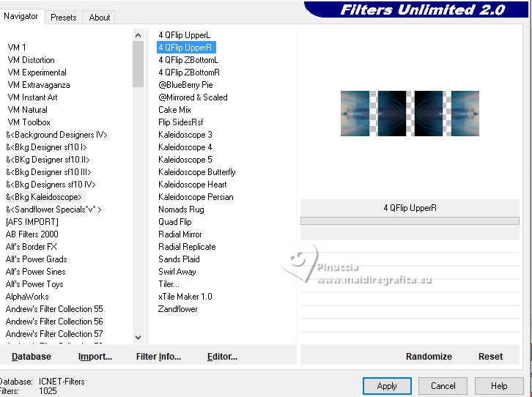Select Flip SidesRsf filter

click(181, 122)
